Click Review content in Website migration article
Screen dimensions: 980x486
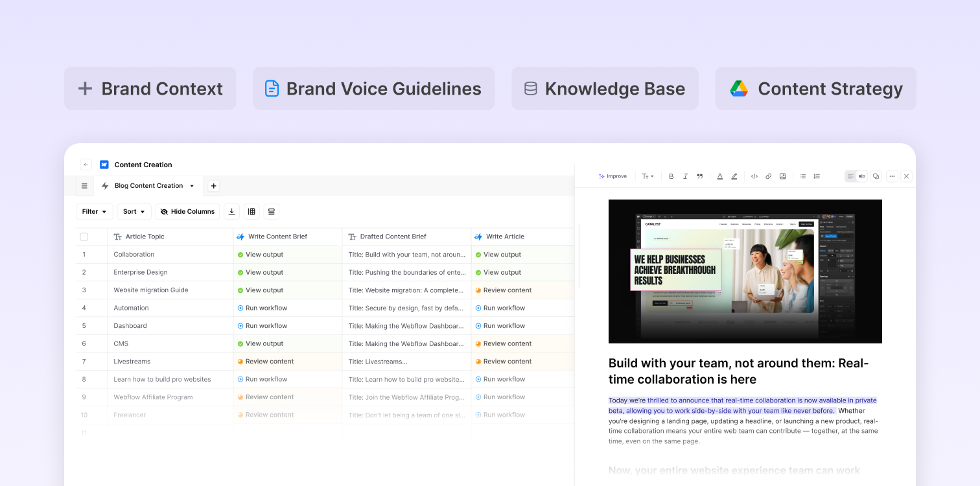pos(504,290)
